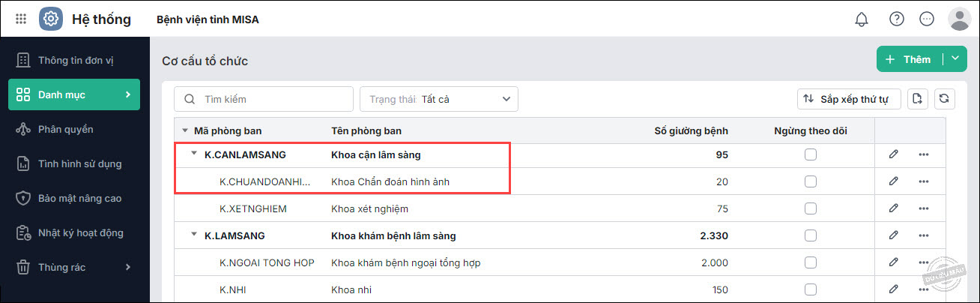Expand the Thêm button dropdown arrow
This screenshot has height=303, width=980.
click(955, 59)
